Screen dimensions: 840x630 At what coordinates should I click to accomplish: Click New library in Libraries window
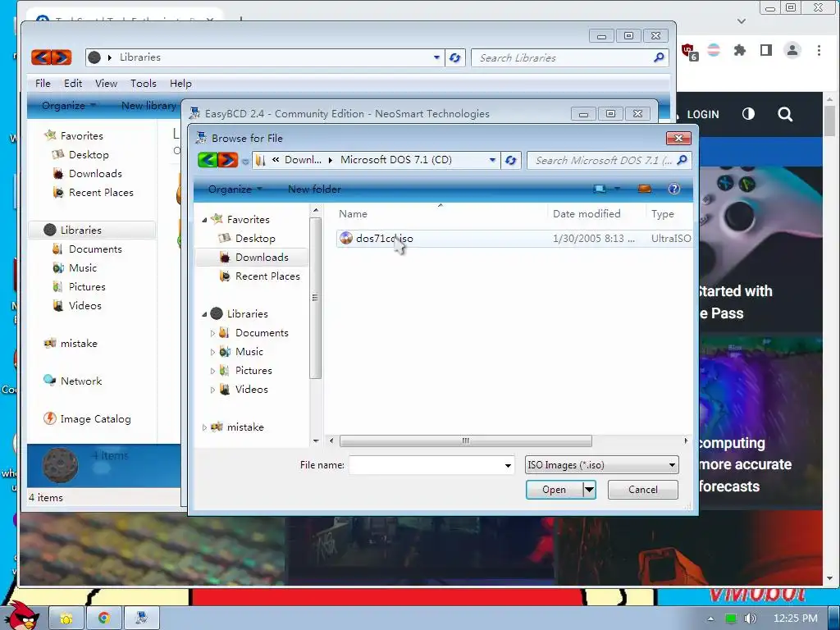(x=149, y=106)
